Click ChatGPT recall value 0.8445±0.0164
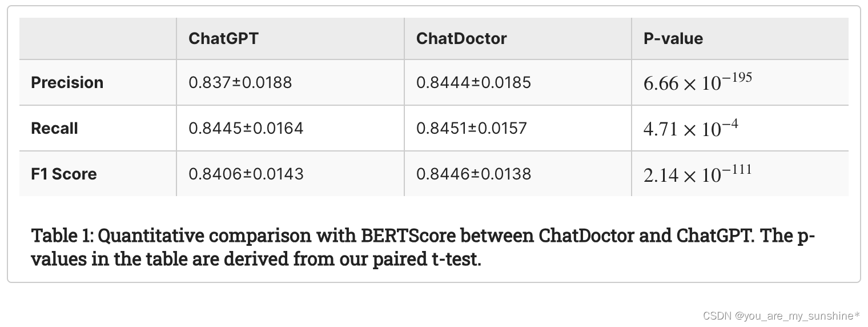The image size is (868, 327). tap(246, 128)
